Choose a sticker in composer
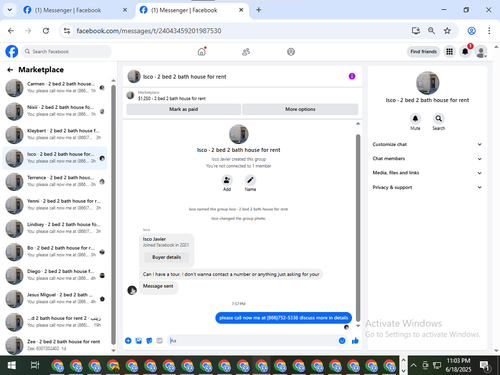The width and height of the screenshot is (500, 375). tap(149, 341)
